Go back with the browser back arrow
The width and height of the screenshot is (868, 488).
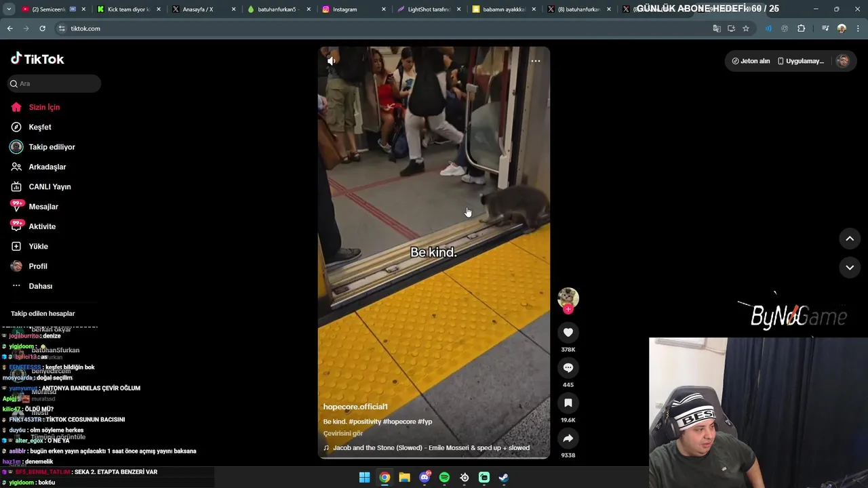point(10,28)
